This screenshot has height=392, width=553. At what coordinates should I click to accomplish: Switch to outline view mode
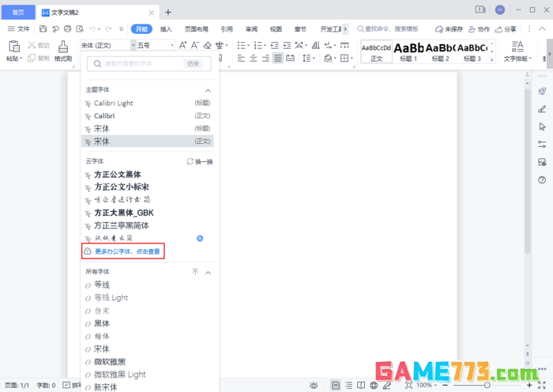pyautogui.click(x=348, y=386)
